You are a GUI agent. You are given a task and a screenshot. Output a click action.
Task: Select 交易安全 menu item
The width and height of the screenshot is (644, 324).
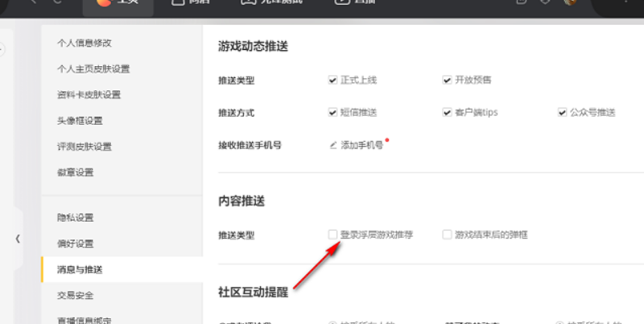(x=75, y=295)
